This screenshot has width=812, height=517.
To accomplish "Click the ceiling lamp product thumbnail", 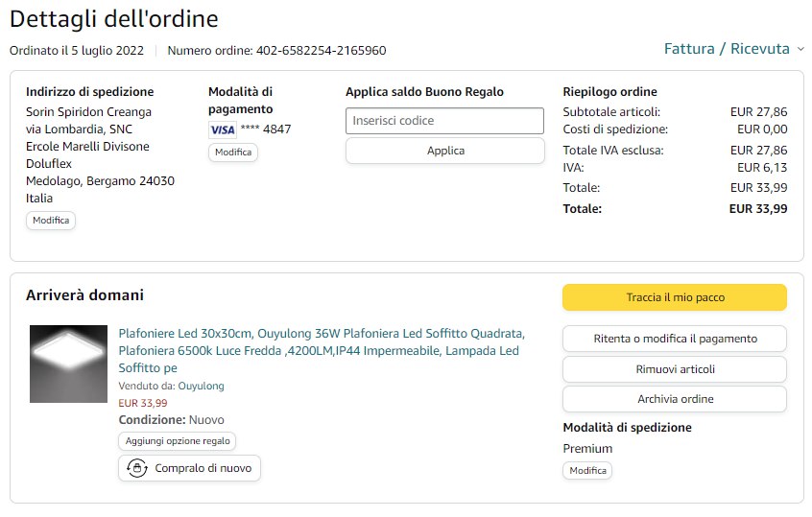I will click(68, 364).
